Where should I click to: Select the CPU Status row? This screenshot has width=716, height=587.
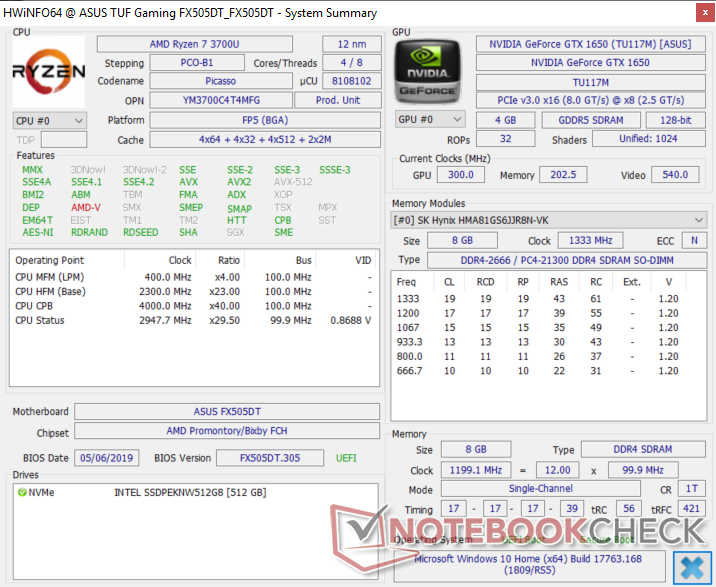pos(194,320)
